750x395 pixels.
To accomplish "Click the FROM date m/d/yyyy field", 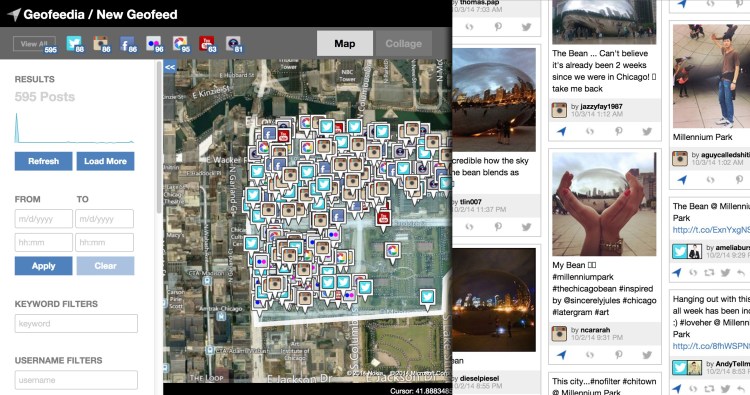I will (x=44, y=219).
